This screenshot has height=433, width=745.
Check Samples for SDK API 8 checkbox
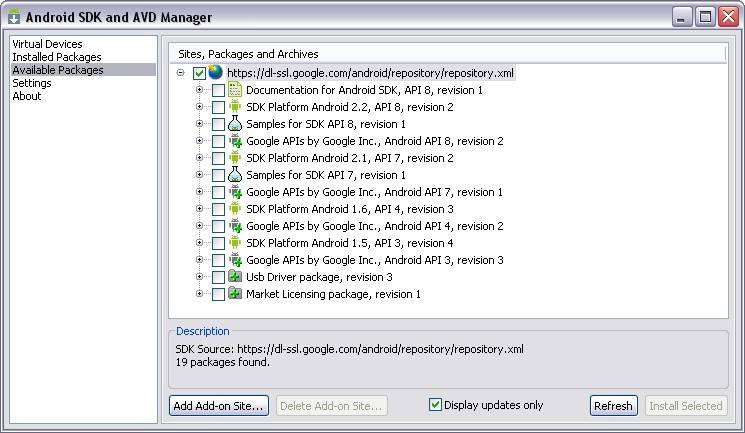coord(218,125)
